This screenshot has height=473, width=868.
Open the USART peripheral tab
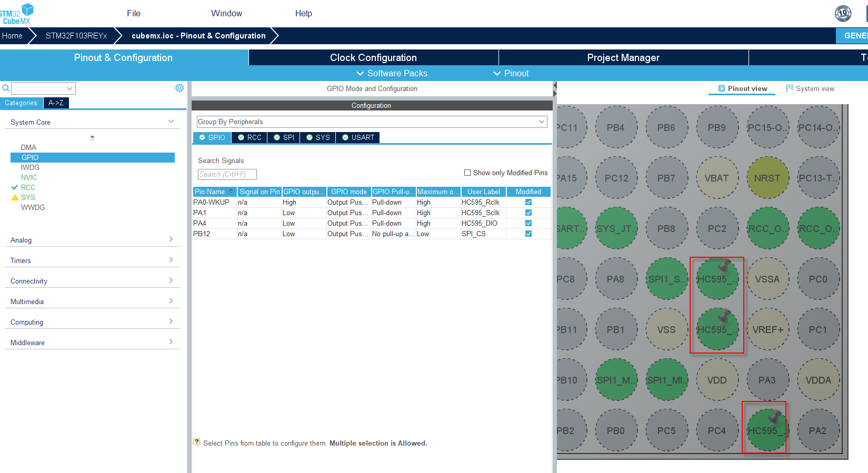tap(358, 137)
